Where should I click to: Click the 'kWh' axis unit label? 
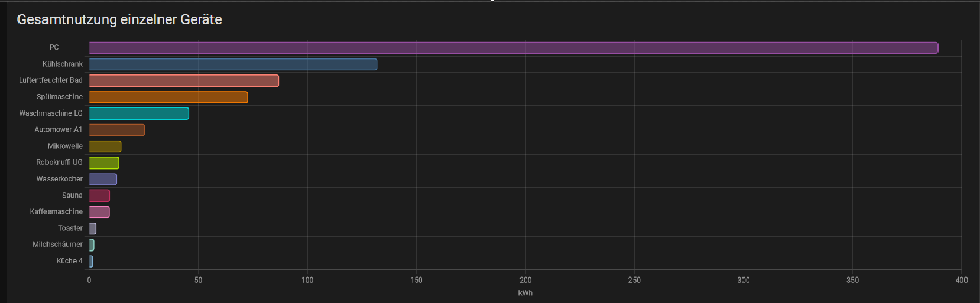(x=525, y=293)
